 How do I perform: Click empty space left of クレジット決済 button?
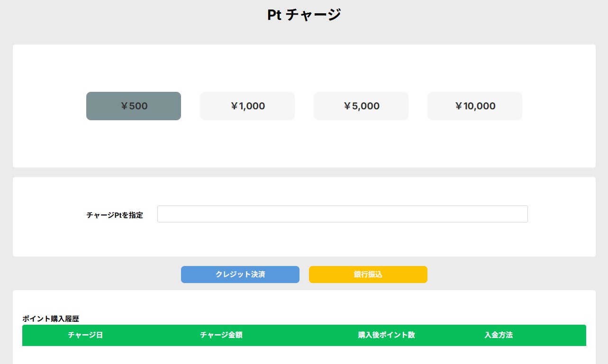pos(95,275)
